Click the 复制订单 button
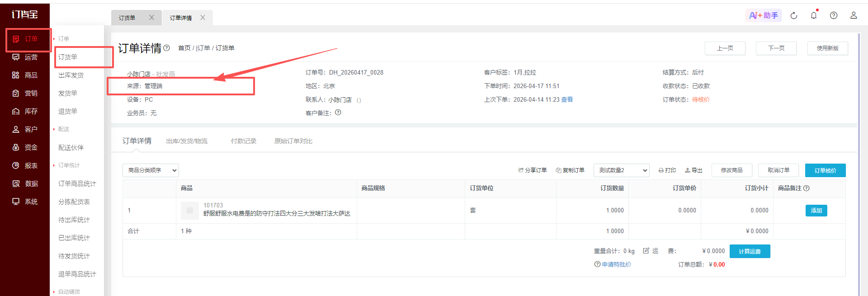Viewport: 868px width, 296px height. [570, 170]
